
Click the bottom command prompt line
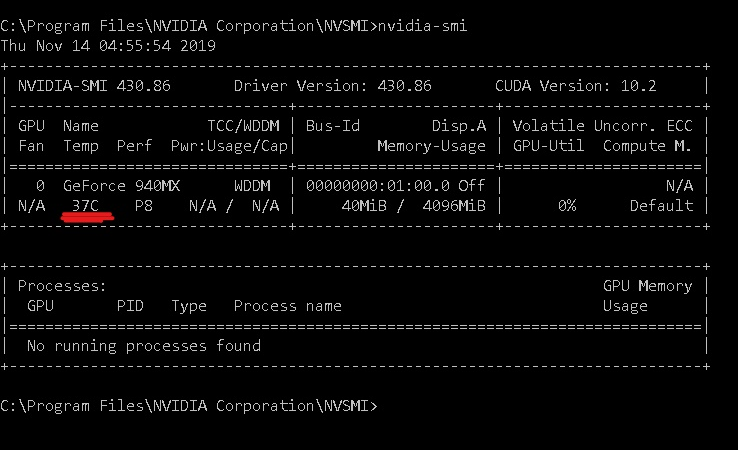pyautogui.click(x=188, y=406)
